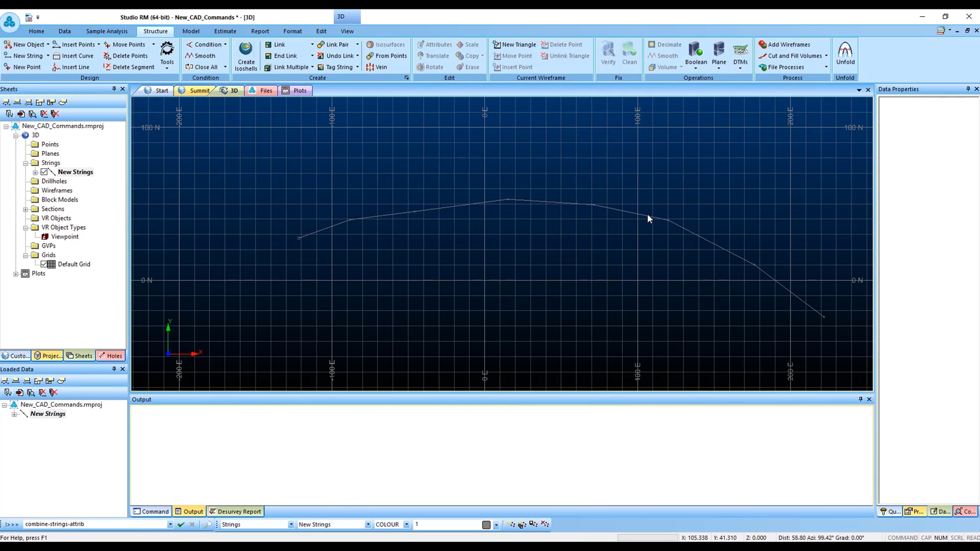Start a New String

pyautogui.click(x=23, y=56)
